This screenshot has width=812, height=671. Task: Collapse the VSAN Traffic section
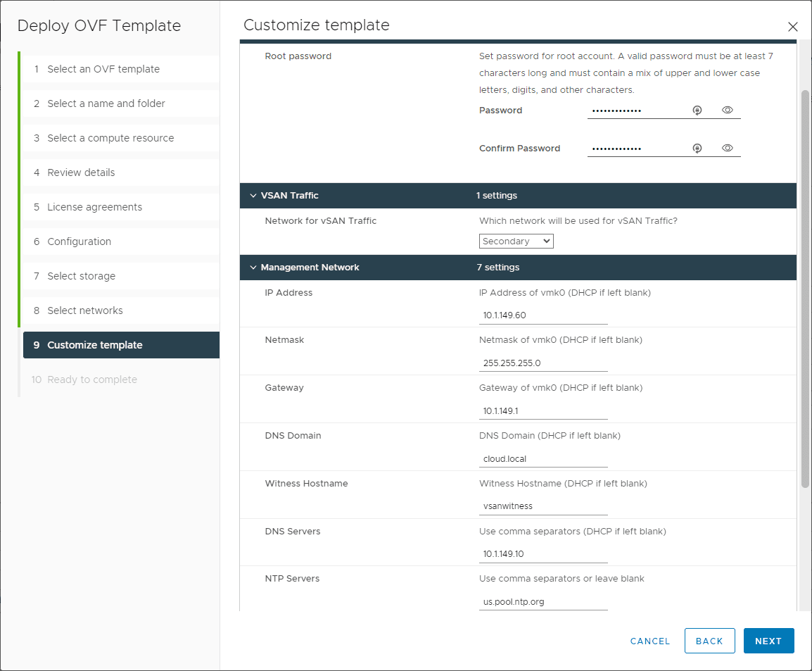click(x=253, y=196)
